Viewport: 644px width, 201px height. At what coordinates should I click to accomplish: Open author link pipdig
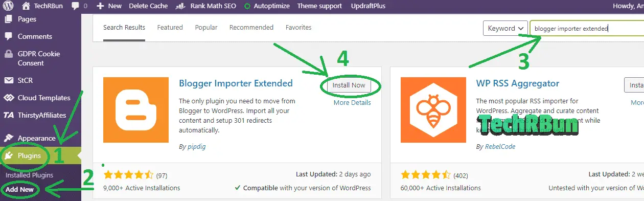pos(196,147)
